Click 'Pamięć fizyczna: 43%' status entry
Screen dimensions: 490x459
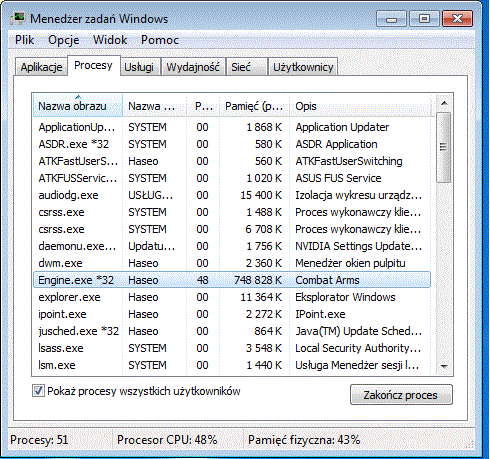(304, 440)
